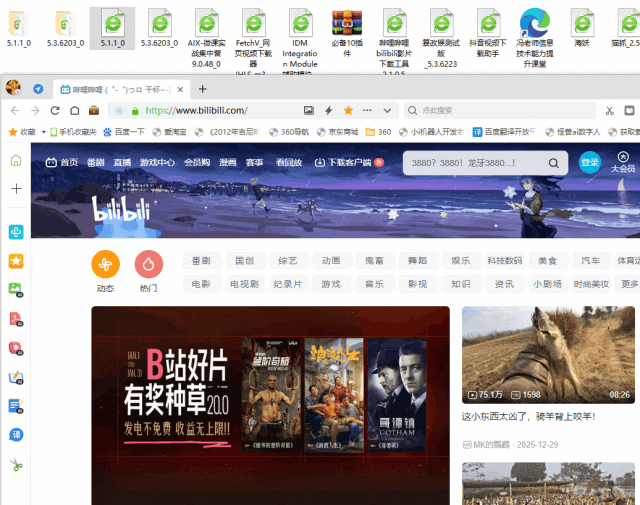Open the 360导航 bookmark
The image size is (640, 505).
289,132
